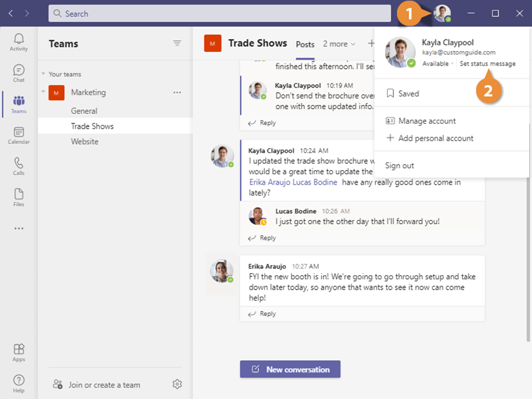Image resolution: width=532 pixels, height=399 pixels.
Task: Click the conversation scrollbar
Action: (528, 233)
